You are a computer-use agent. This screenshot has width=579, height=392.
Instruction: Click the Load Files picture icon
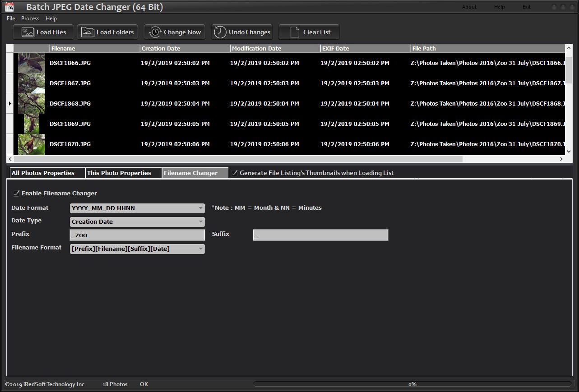coord(28,32)
